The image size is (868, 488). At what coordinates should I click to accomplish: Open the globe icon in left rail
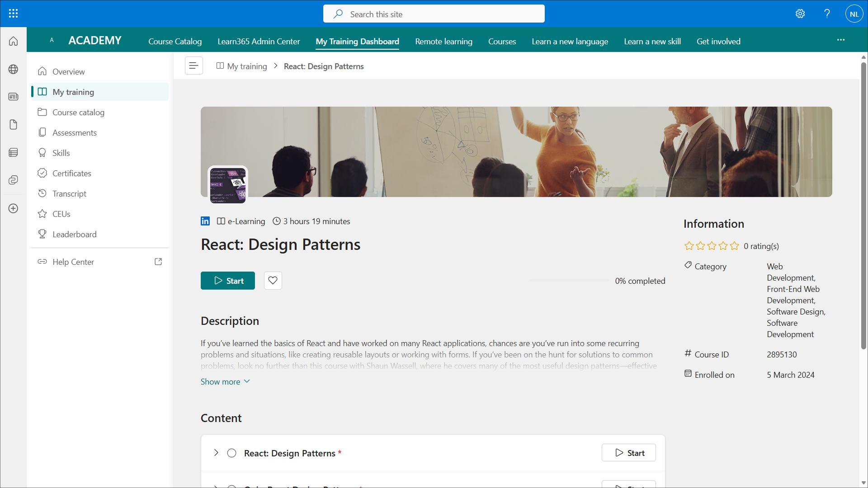click(x=13, y=69)
